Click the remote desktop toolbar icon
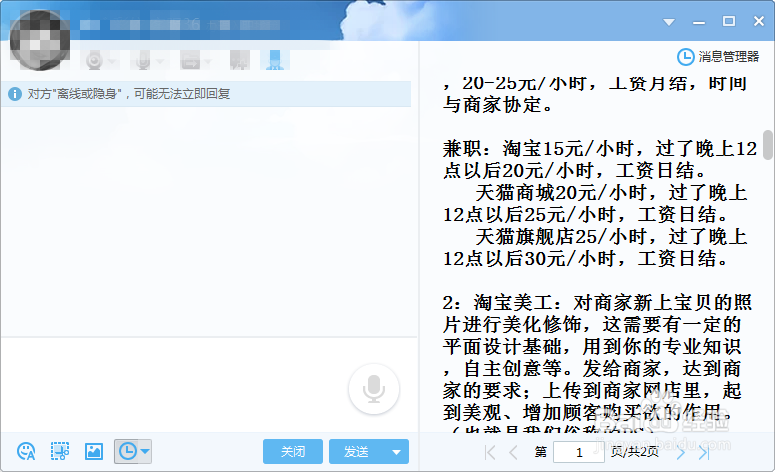 pyautogui.click(x=240, y=61)
